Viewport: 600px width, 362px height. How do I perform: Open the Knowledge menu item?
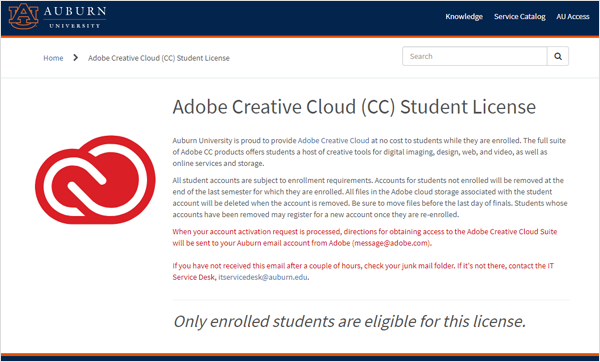pyautogui.click(x=464, y=16)
